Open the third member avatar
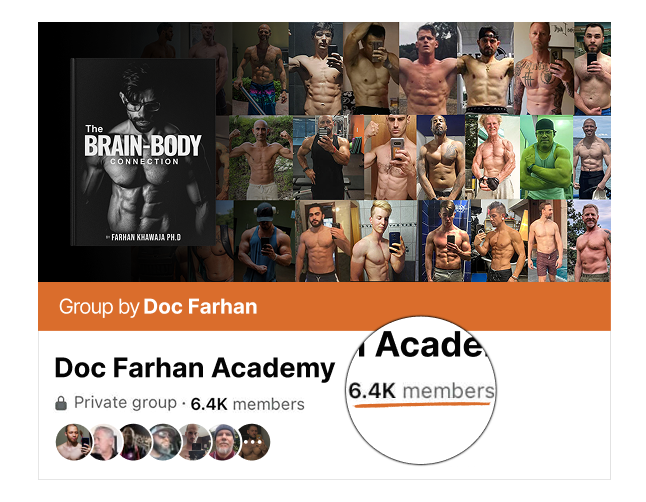646x502 pixels. click(134, 442)
